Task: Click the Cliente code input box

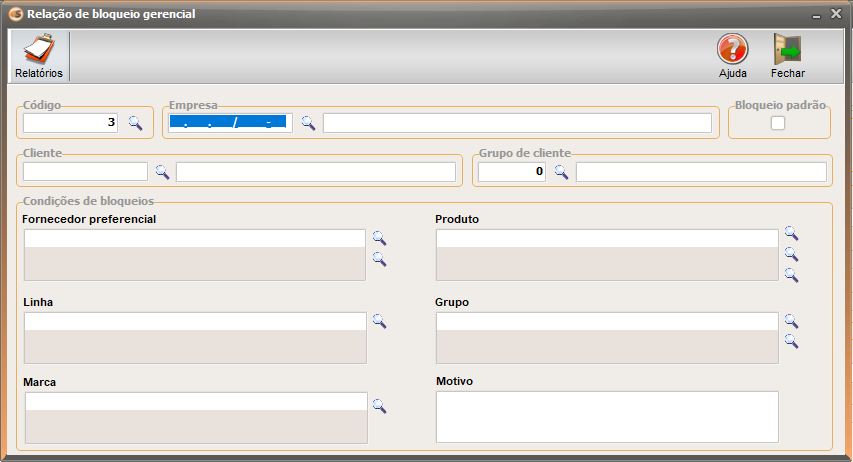Action: point(85,172)
